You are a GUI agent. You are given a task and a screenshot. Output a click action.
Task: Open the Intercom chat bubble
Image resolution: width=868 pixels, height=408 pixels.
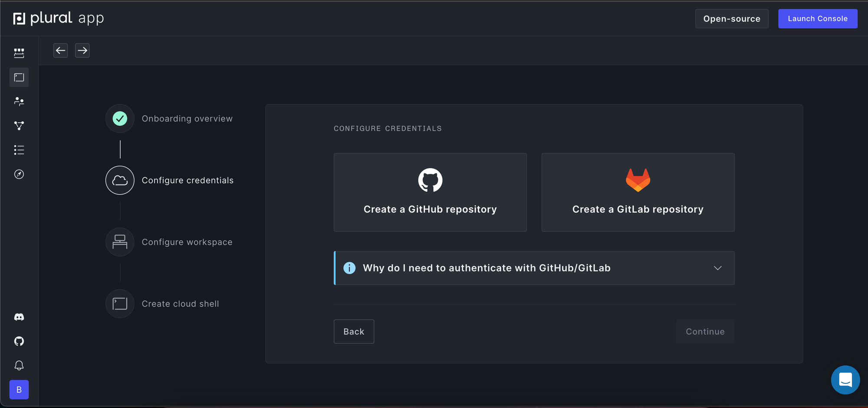(x=845, y=380)
